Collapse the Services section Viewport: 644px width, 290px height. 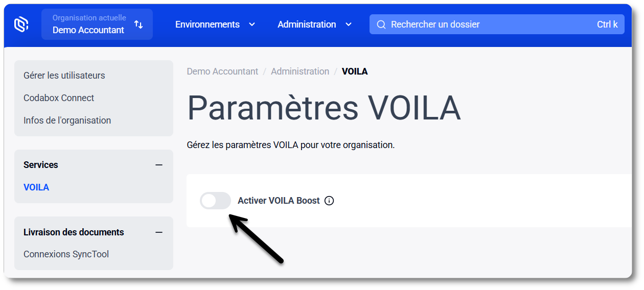point(159,165)
